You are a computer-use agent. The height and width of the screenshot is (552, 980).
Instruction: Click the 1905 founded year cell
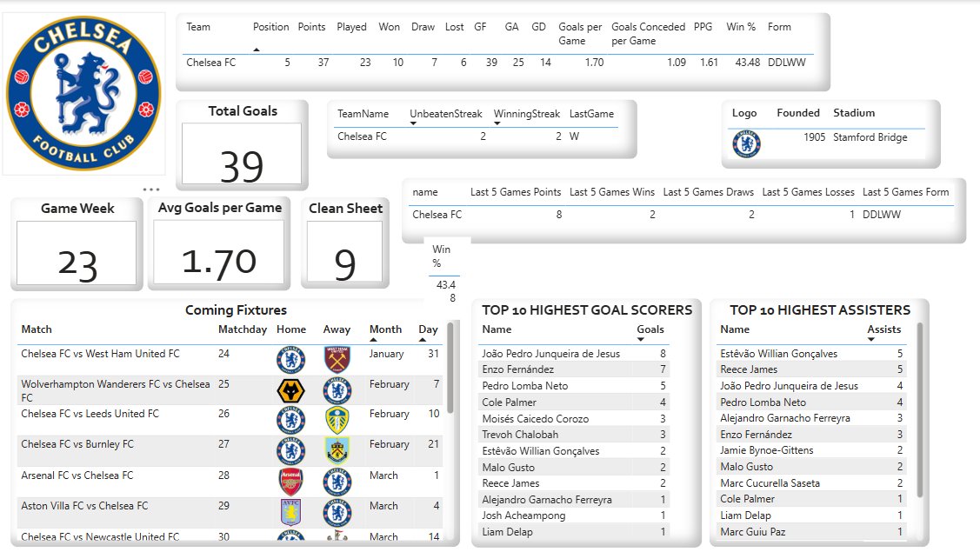click(x=815, y=136)
